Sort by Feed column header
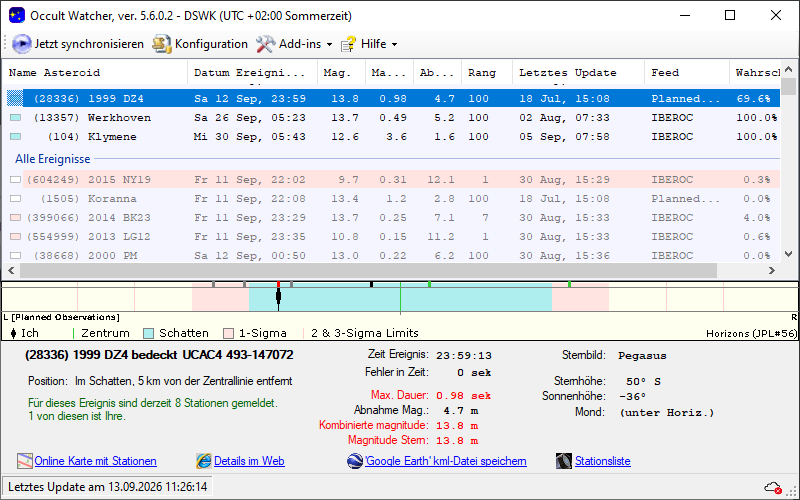The image size is (800, 500). (687, 72)
